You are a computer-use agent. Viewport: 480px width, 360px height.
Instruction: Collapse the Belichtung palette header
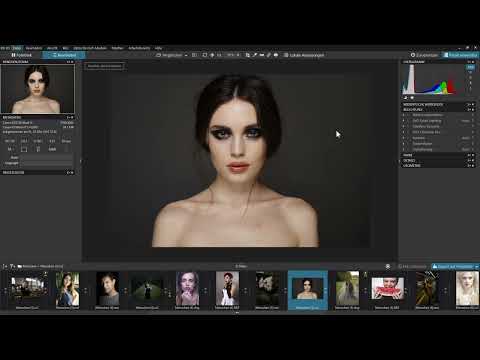469,110
